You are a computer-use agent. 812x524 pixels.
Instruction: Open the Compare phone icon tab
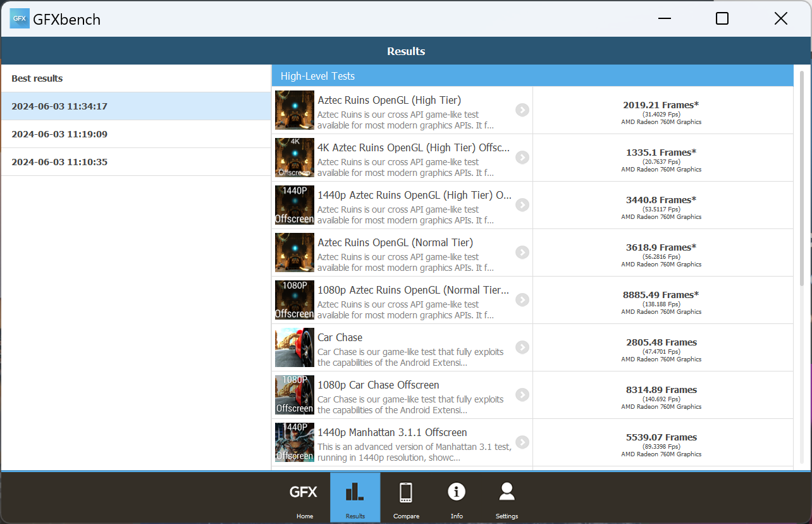pyautogui.click(x=406, y=498)
